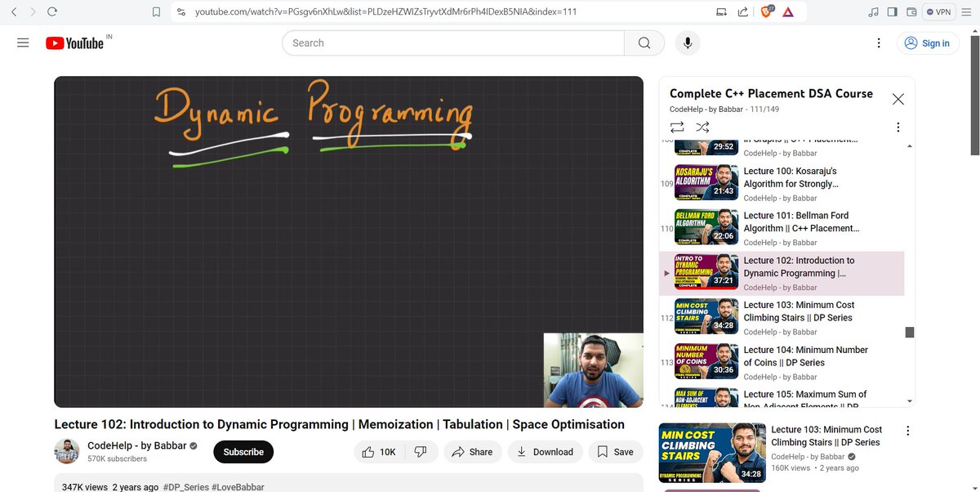Viewport: 980px width, 492px height.
Task: Open the media control music note icon
Action: pyautogui.click(x=873, y=12)
